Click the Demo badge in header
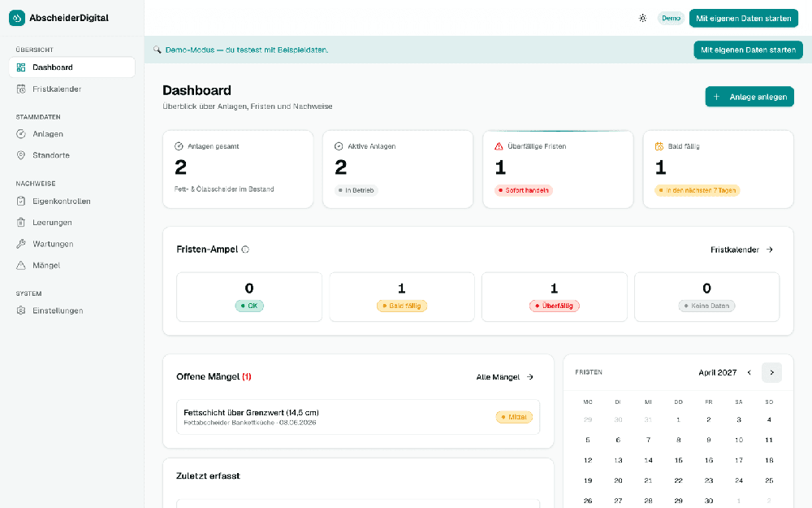 (x=672, y=18)
